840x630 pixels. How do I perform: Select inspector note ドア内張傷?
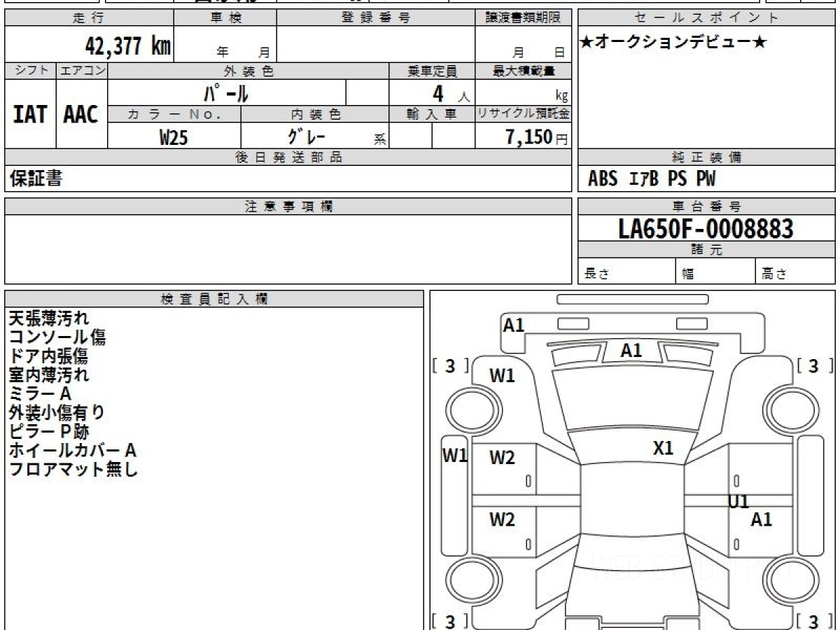(x=48, y=356)
